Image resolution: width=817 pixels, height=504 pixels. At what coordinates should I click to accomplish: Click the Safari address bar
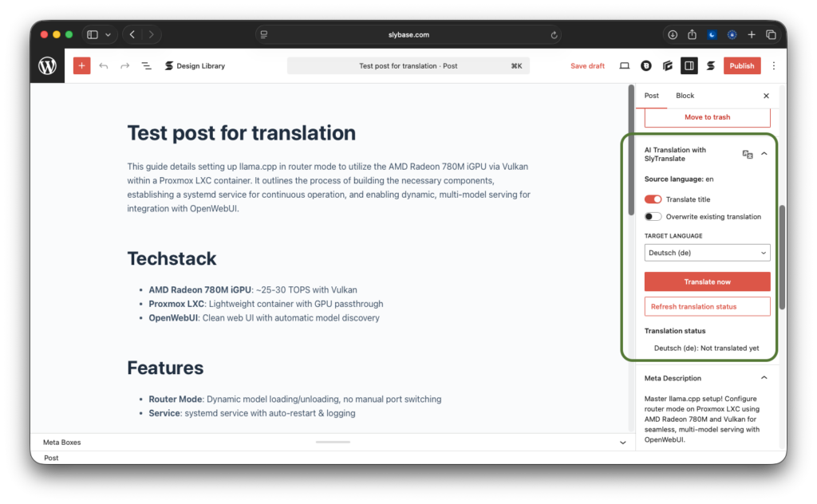point(408,35)
